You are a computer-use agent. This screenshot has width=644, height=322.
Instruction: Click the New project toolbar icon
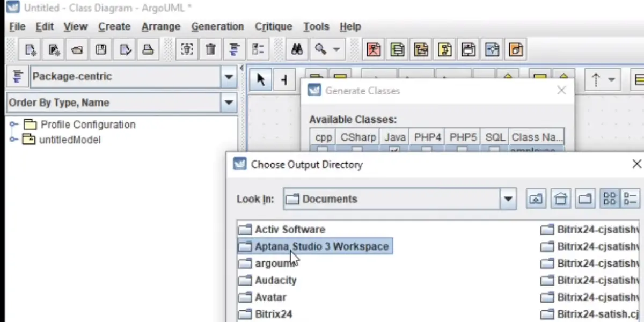(30, 50)
